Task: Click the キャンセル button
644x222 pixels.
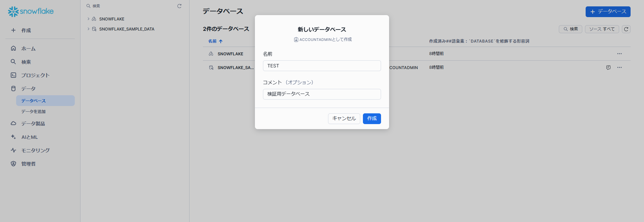Action: (x=344, y=118)
